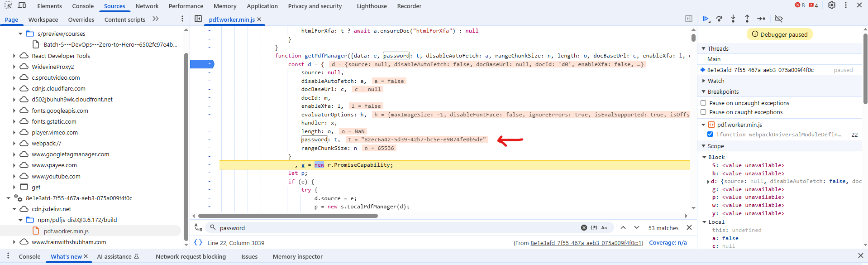Close the pdf.worker.min.js editor tab
The height and width of the screenshot is (265, 868).
point(259,19)
